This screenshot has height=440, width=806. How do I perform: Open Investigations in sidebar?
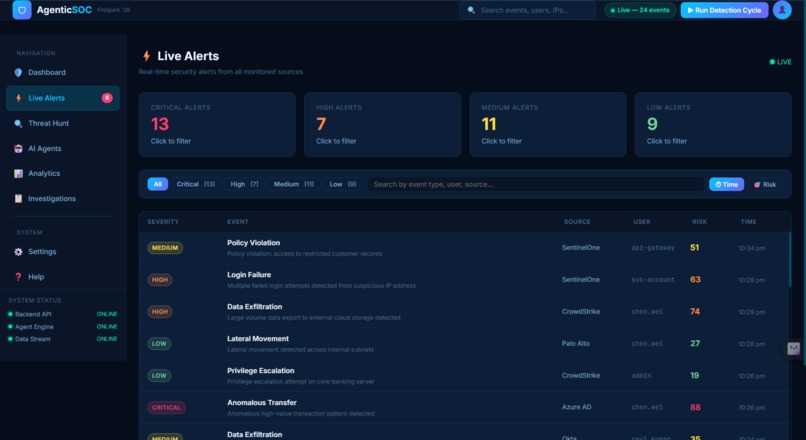[x=63, y=198]
